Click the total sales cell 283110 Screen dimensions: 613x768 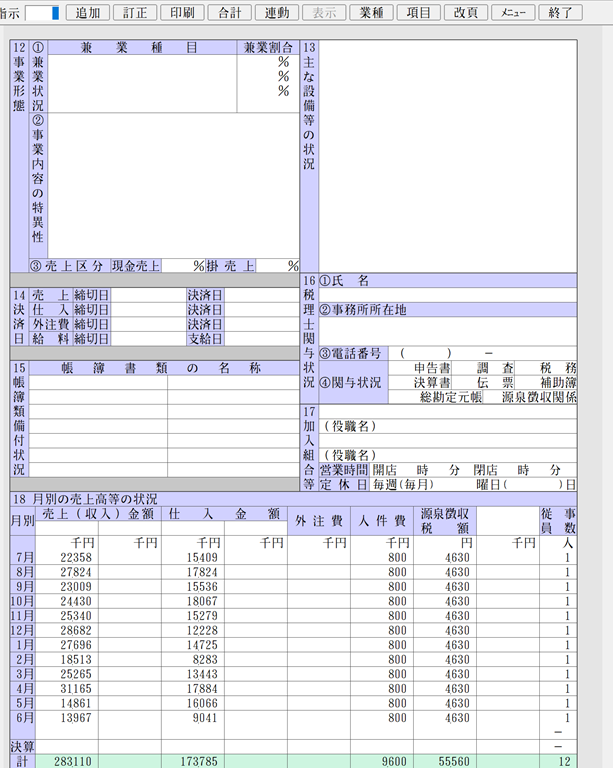[67, 761]
